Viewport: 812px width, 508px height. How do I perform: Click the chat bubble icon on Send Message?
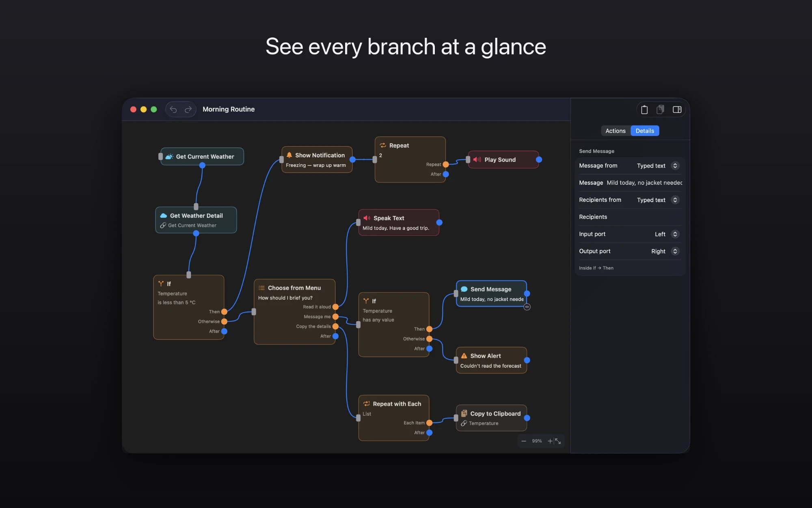(x=464, y=289)
